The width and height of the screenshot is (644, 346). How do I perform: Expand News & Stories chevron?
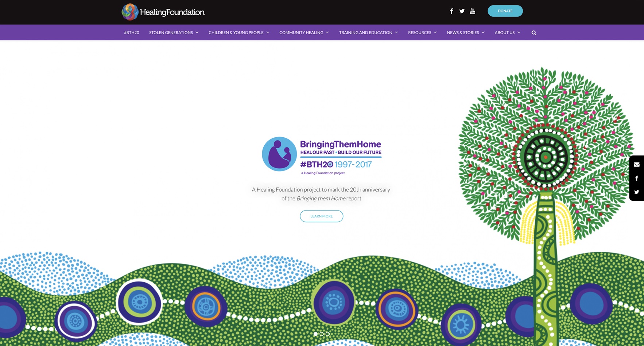click(x=483, y=32)
